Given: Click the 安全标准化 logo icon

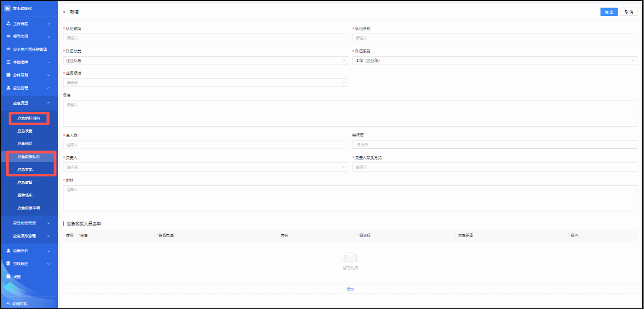Looking at the screenshot, I should [x=8, y=9].
